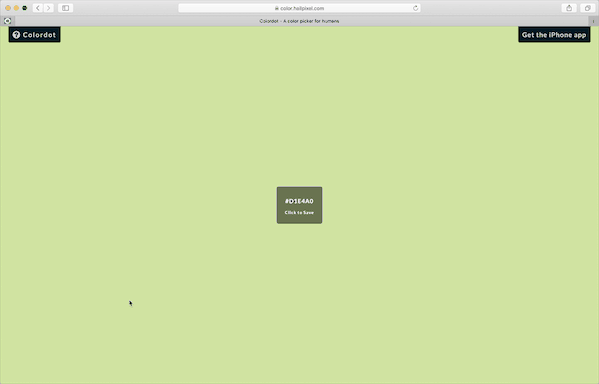Screen dimensions: 599x384
Task: Focus the color.hailpixel.com address field
Action: click(300, 8)
